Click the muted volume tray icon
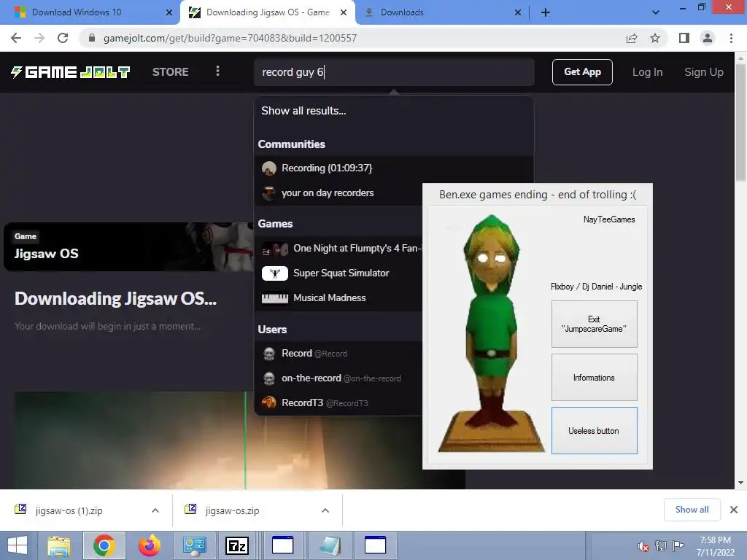 pos(643,546)
